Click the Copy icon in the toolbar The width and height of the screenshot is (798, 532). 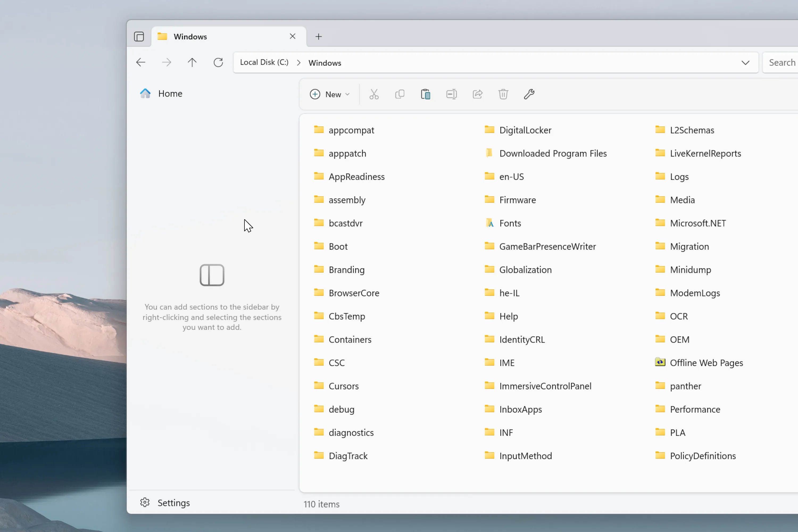[400, 94]
